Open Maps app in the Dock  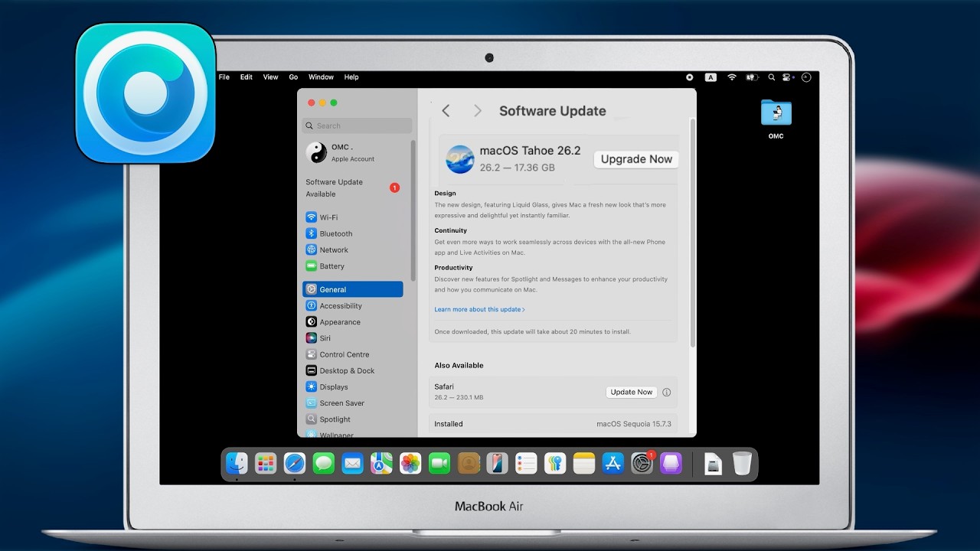pyautogui.click(x=381, y=463)
